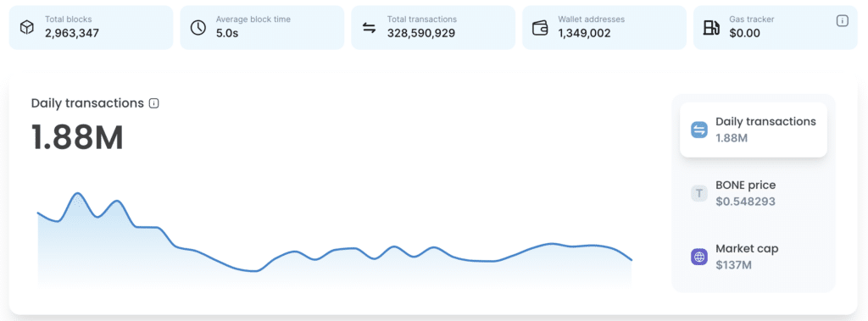This screenshot has width=868, height=321.
Task: Click the Total blocks value 2,963,347
Action: click(72, 33)
